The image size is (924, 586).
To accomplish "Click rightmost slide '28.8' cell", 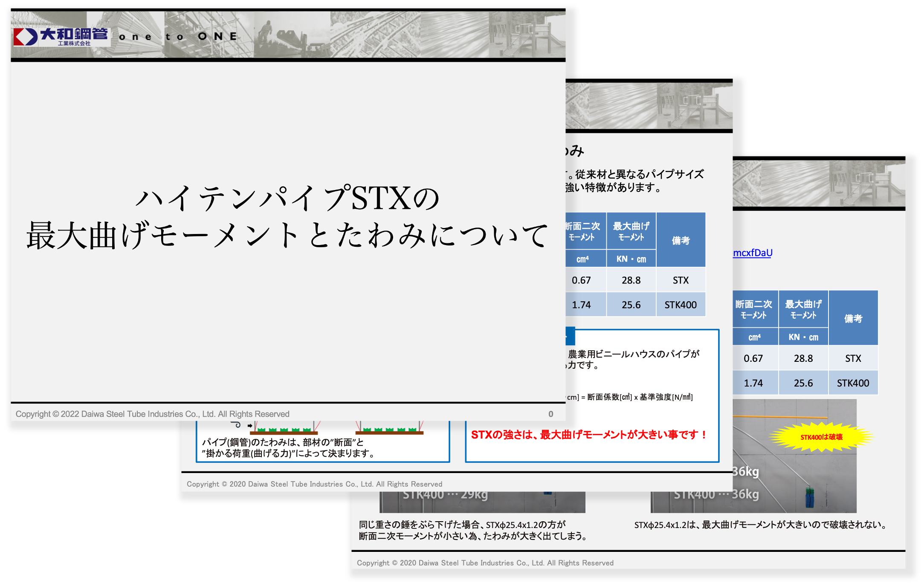I will click(x=803, y=358).
